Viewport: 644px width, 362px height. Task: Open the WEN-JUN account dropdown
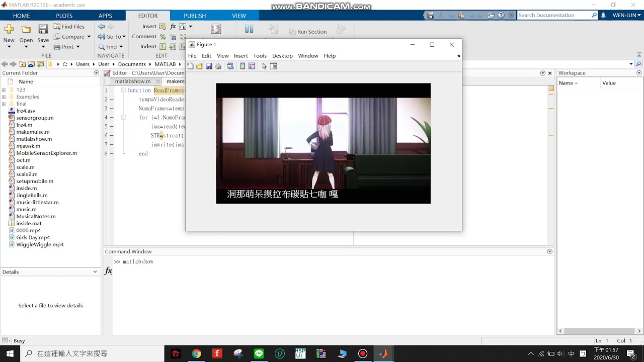coord(627,16)
